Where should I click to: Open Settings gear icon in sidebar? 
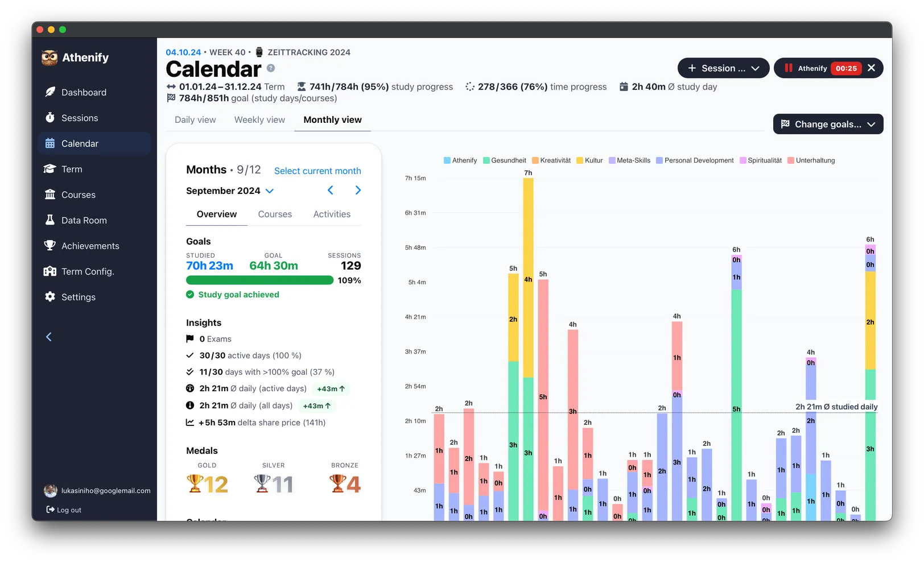(50, 297)
